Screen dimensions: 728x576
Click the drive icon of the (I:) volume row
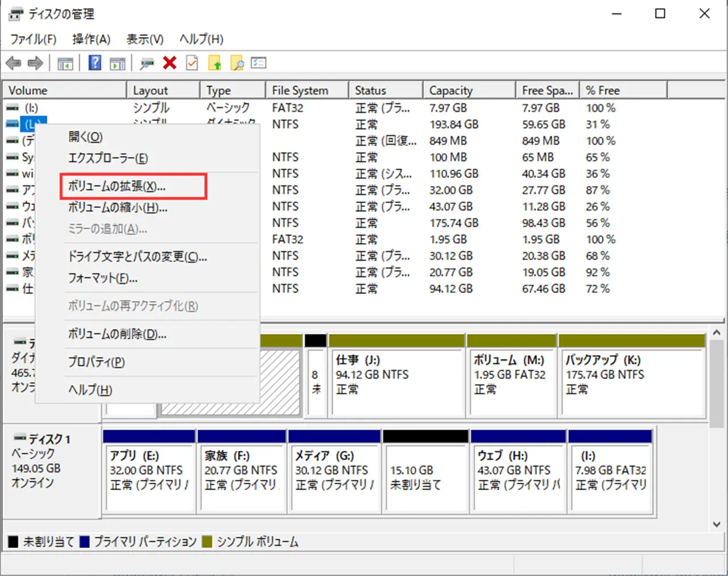point(13,108)
